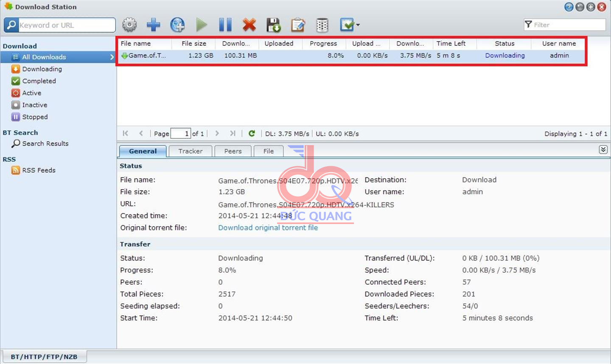This screenshot has width=611, height=364.
Task: Select All Downloads in the sidebar
Action: pyautogui.click(x=58, y=57)
